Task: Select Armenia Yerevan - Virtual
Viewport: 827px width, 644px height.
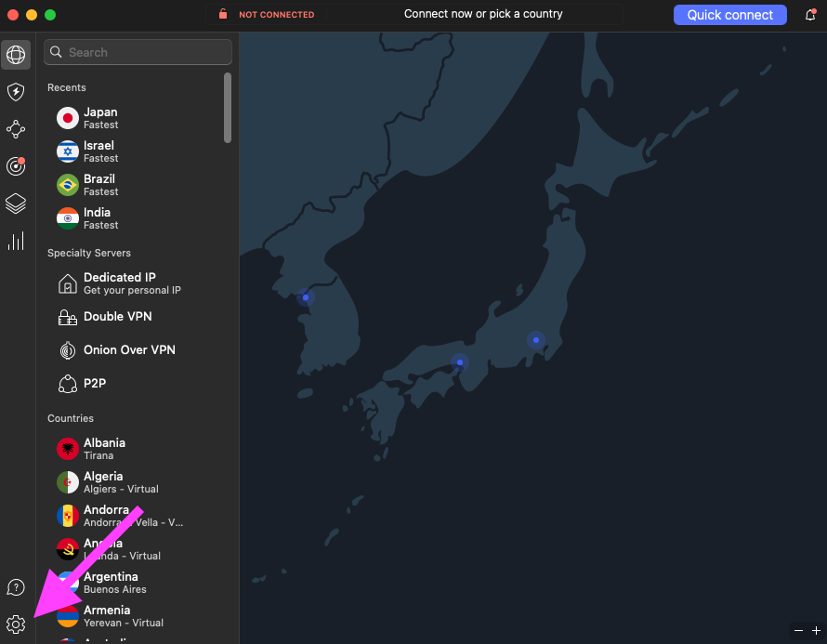Action: coord(136,616)
